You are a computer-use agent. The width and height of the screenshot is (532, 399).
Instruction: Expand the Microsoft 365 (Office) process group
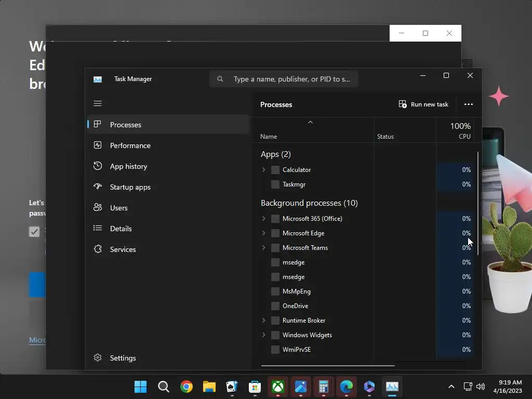(263, 219)
